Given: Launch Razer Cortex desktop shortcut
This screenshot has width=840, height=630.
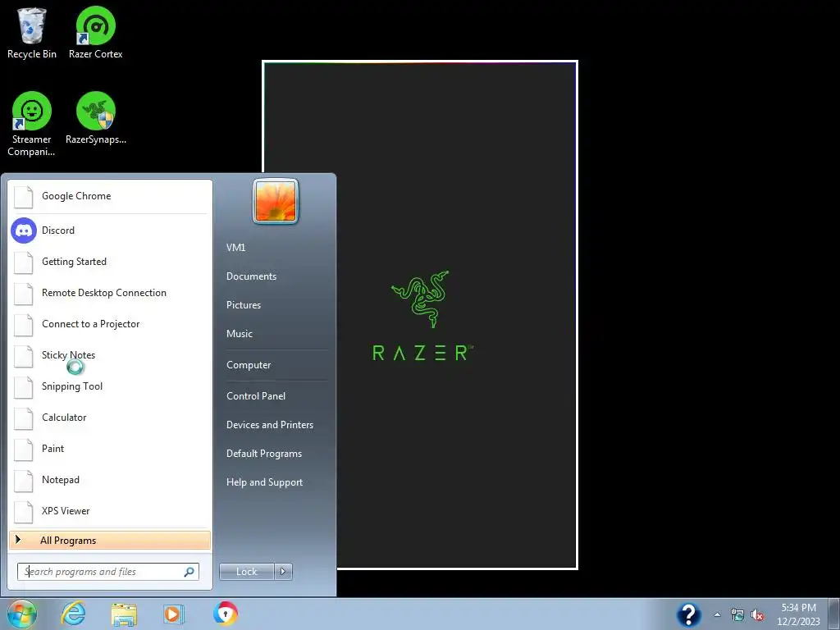Looking at the screenshot, I should click(95, 33).
